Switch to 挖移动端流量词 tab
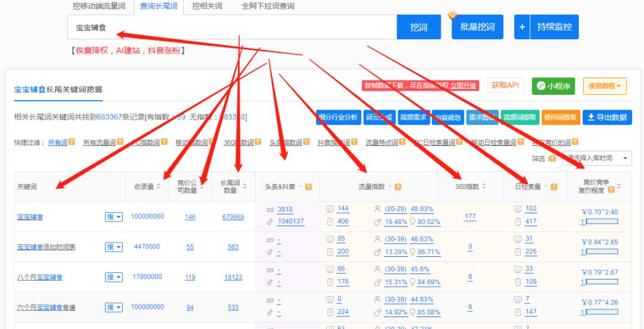 pos(98,6)
